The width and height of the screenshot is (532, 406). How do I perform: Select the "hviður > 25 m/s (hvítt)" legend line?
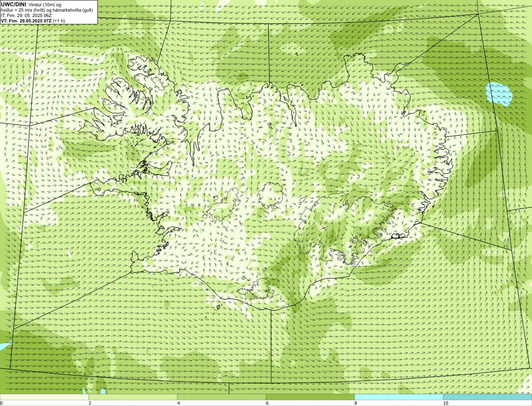coord(47,10)
